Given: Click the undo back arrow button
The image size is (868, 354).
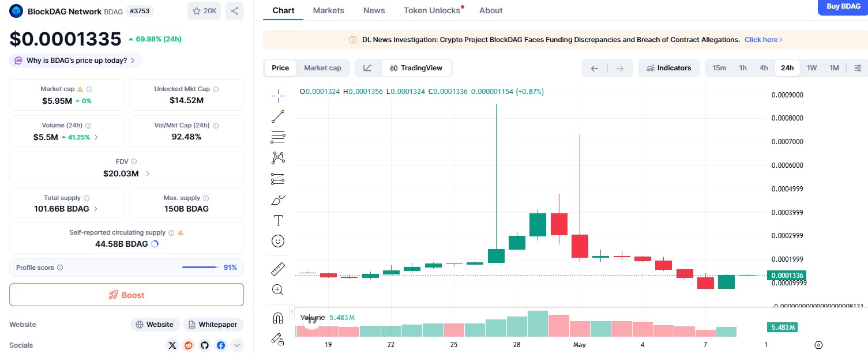Looking at the screenshot, I should coord(595,68).
